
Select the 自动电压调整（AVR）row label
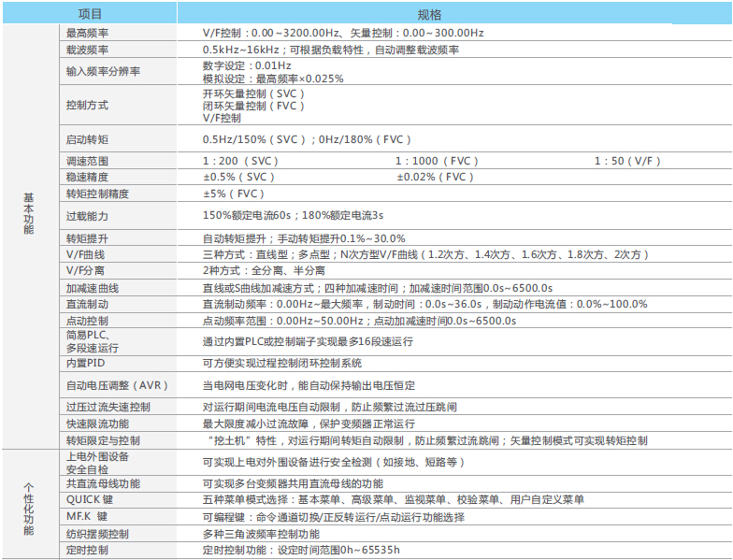click(116, 385)
